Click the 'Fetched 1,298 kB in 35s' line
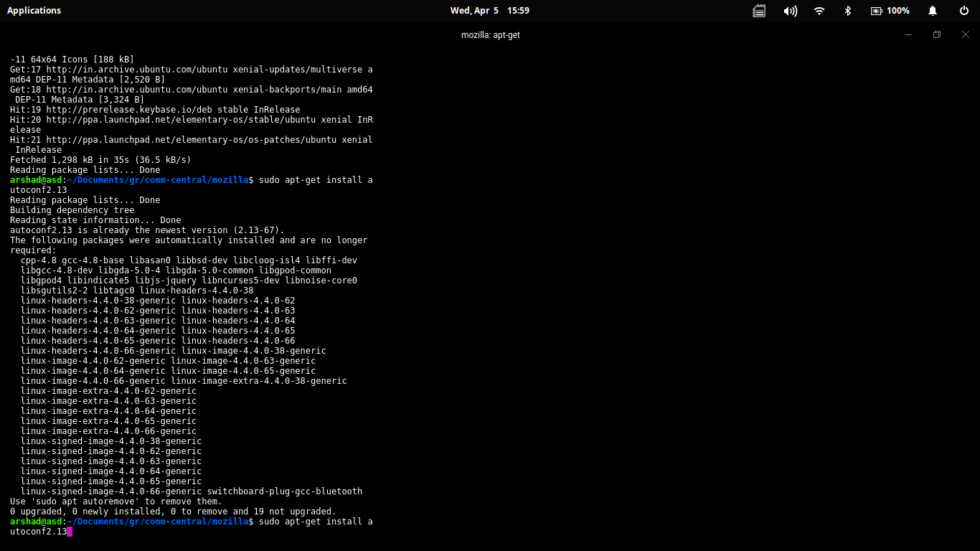This screenshot has height=551, width=980. pyautogui.click(x=100, y=160)
